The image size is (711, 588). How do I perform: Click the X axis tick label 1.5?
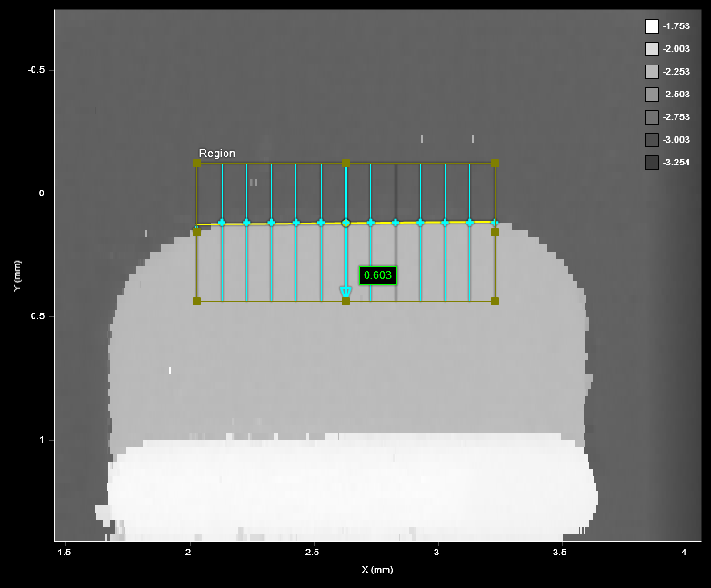(65, 553)
